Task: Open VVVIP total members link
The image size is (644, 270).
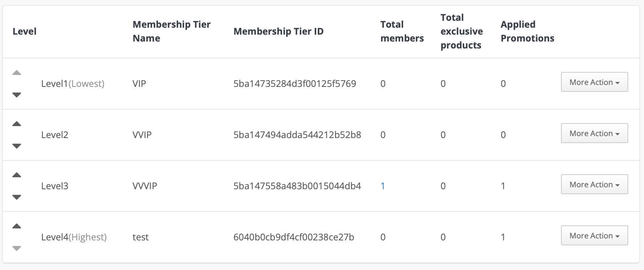Action: tap(383, 186)
